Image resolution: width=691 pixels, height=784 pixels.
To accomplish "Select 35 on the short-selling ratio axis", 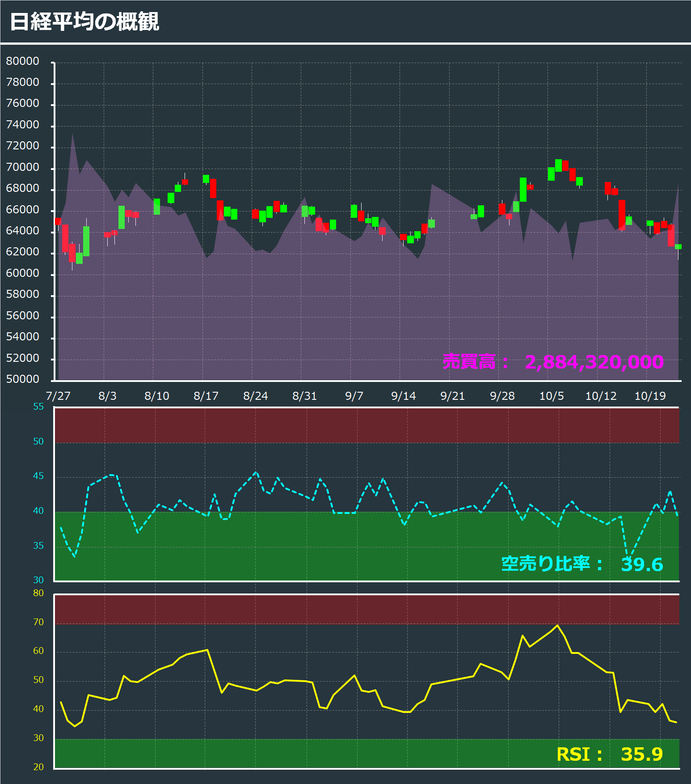I will [x=38, y=546].
